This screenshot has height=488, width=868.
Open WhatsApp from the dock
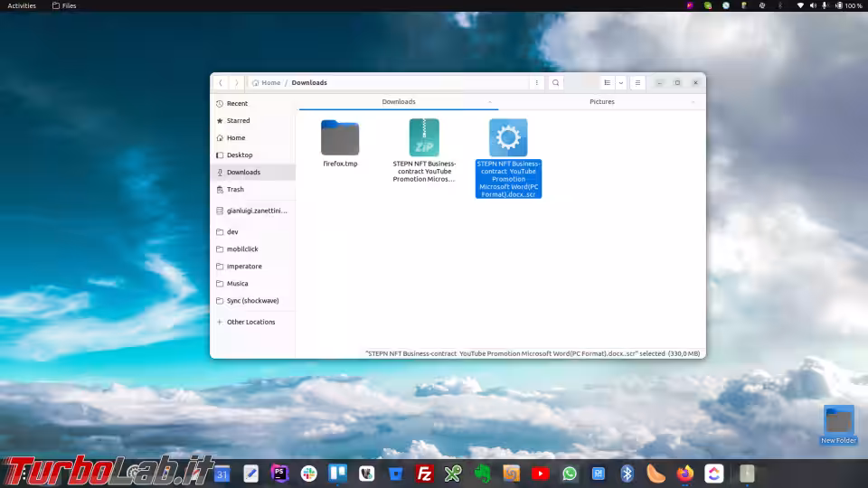point(569,474)
